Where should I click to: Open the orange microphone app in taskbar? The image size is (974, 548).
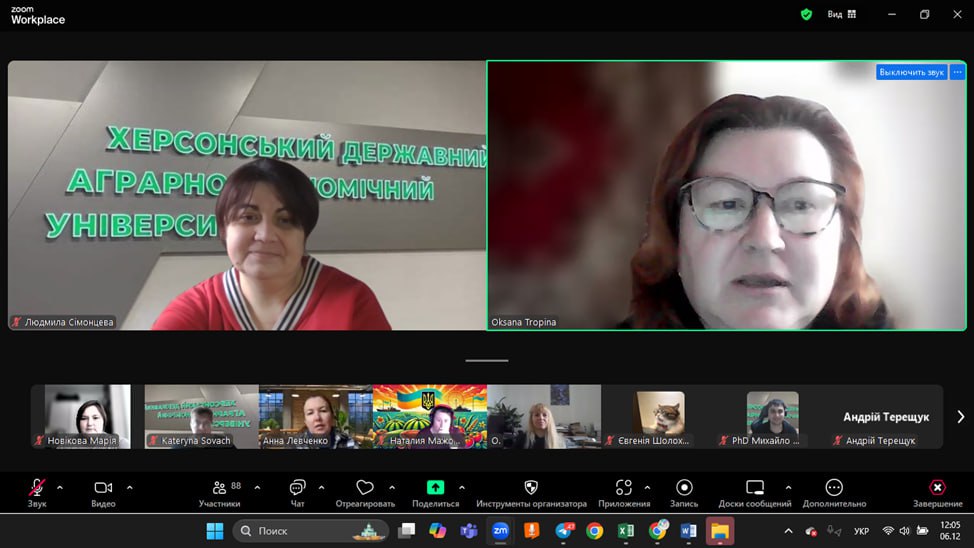[532, 531]
